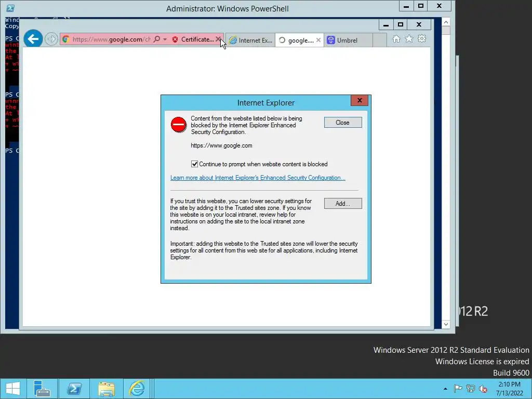Open Favorites star icon
532x399 pixels.
(409, 39)
